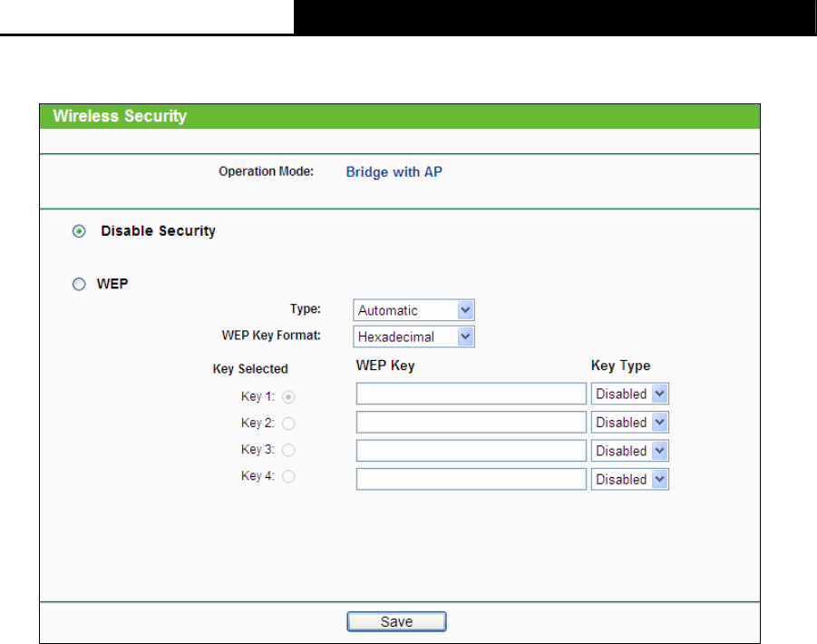Click the Operation Mode label

[x=267, y=171]
